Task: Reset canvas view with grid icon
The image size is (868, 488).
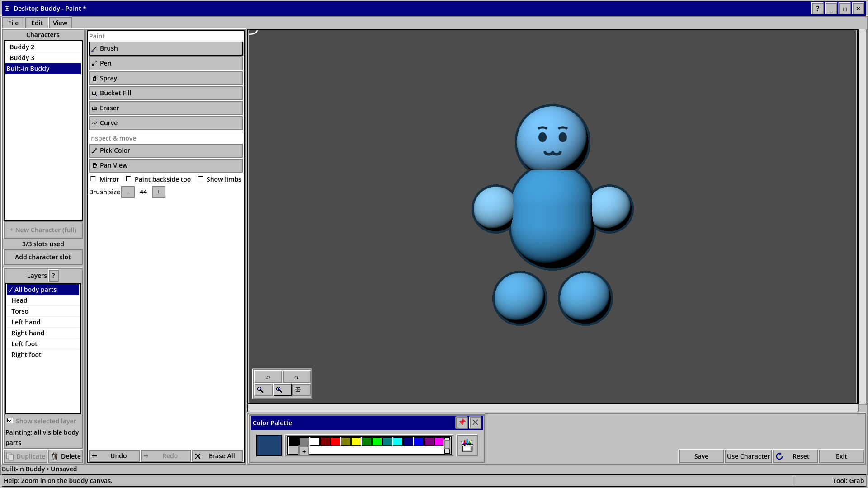Action: pyautogui.click(x=301, y=389)
